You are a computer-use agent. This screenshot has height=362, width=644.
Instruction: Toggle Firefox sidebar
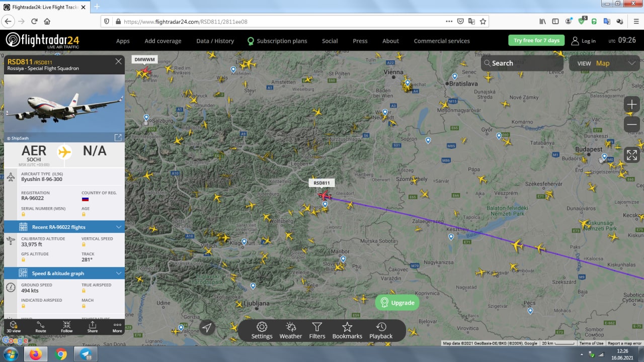point(555,22)
